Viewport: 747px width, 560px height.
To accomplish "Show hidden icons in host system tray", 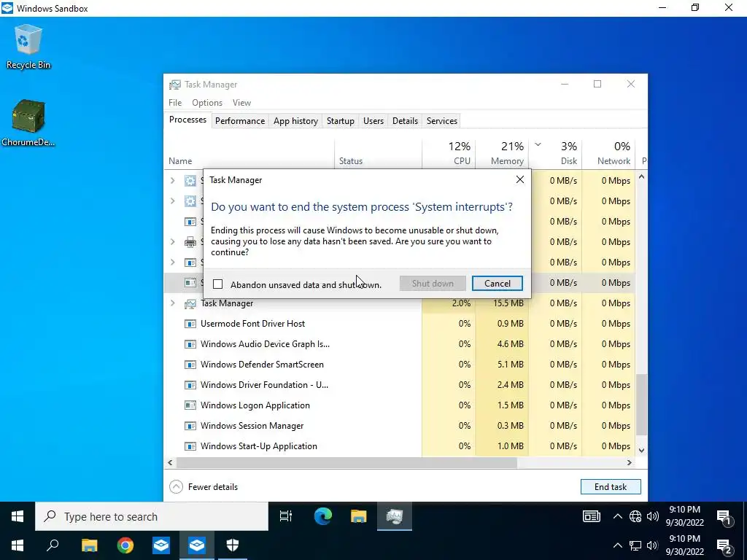I will [x=617, y=545].
